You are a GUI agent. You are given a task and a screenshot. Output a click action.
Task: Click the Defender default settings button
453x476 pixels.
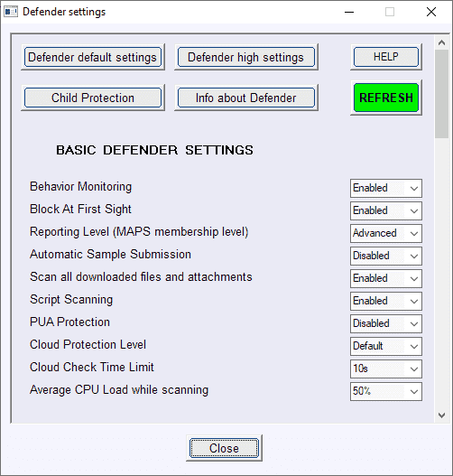pyautogui.click(x=93, y=57)
